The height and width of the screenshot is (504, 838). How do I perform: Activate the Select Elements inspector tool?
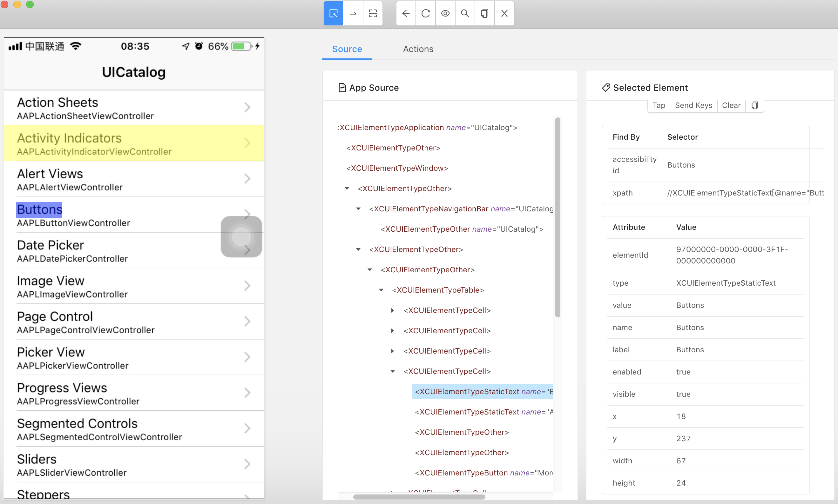click(333, 13)
